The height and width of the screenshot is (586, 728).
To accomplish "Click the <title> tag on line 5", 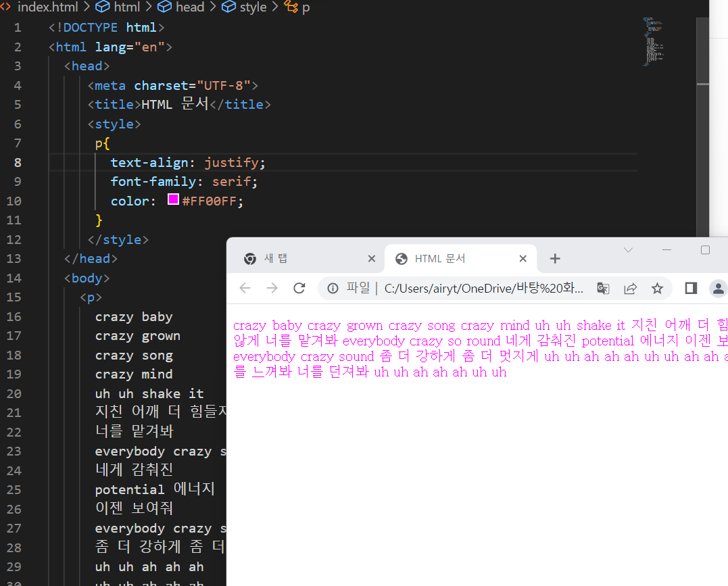I will pos(114,105).
